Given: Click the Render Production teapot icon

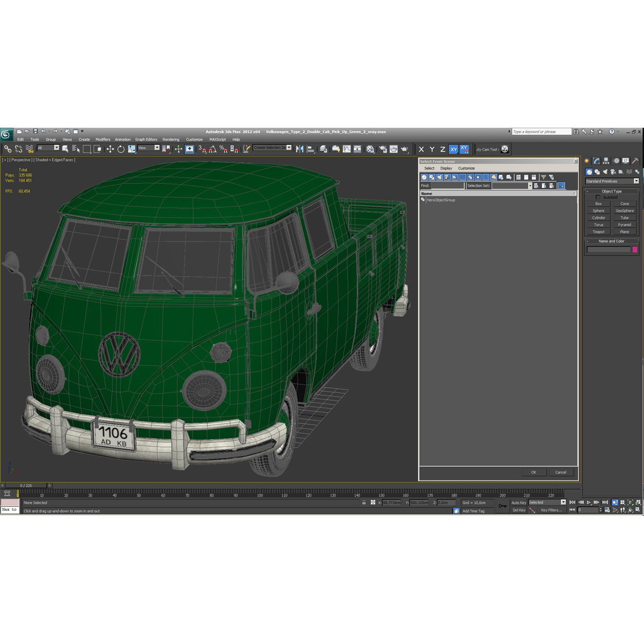Looking at the screenshot, I should [x=405, y=149].
